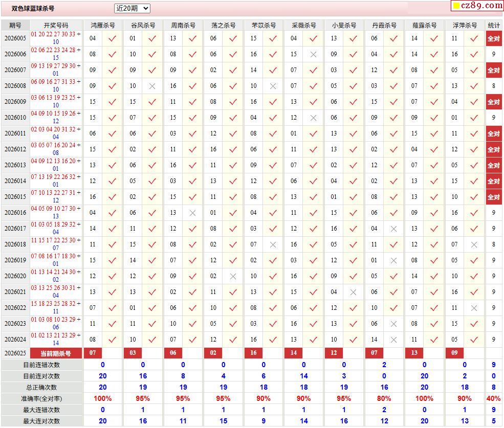Click 小旻杀号 cross mark in row 2026021
Screen dimensions: 504x428
(x=353, y=292)
